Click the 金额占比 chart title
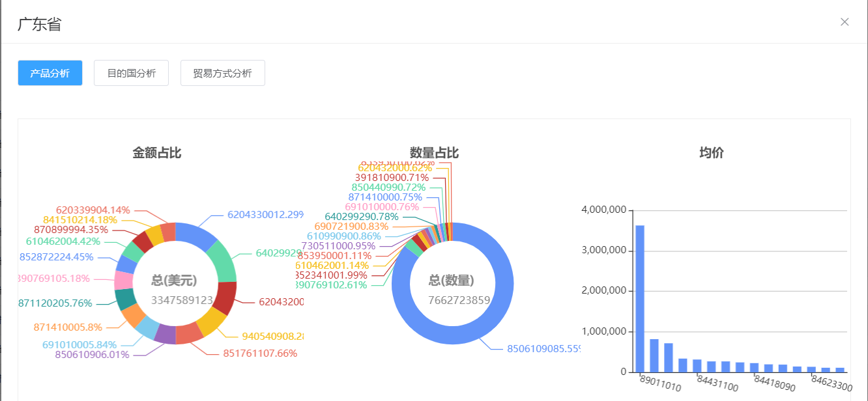The width and height of the screenshot is (868, 401). click(x=157, y=153)
